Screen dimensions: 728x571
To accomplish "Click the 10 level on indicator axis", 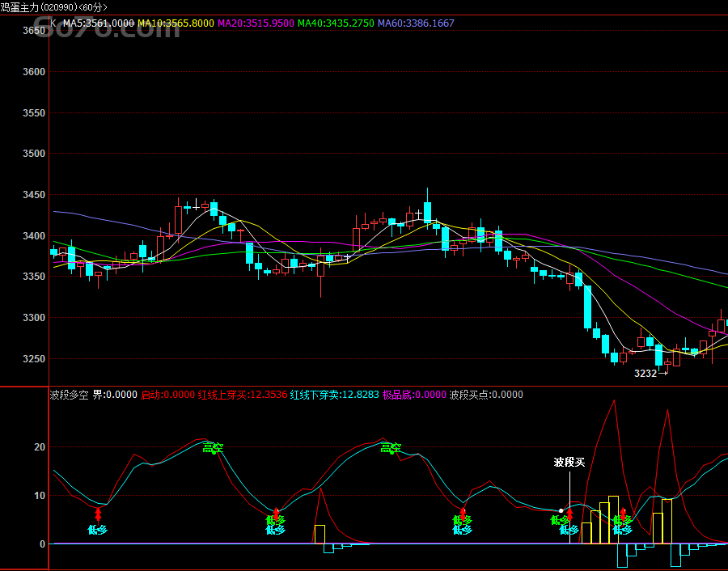I will tap(40, 495).
